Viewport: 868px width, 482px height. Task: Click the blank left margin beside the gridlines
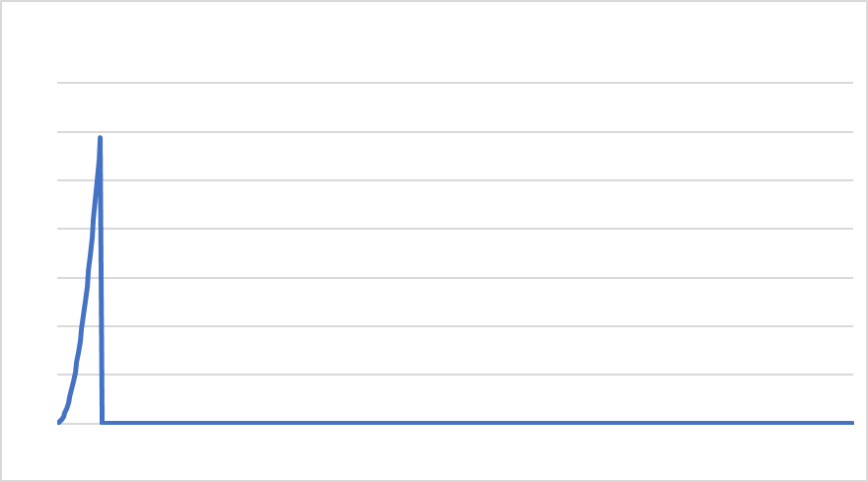[x=29, y=253]
